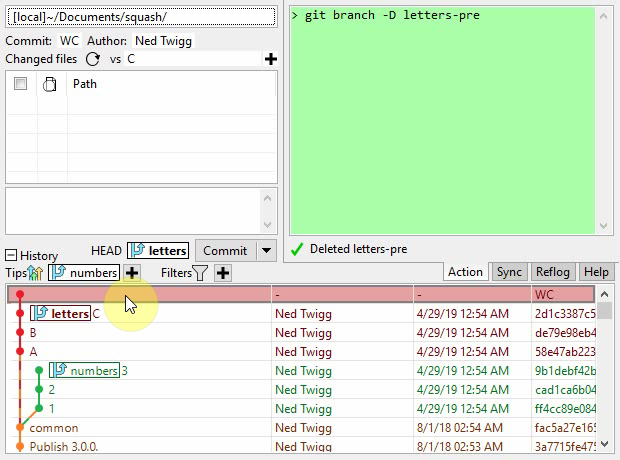The height and width of the screenshot is (460, 620).
Task: Open the Filters funnel icon
Action: click(200, 273)
